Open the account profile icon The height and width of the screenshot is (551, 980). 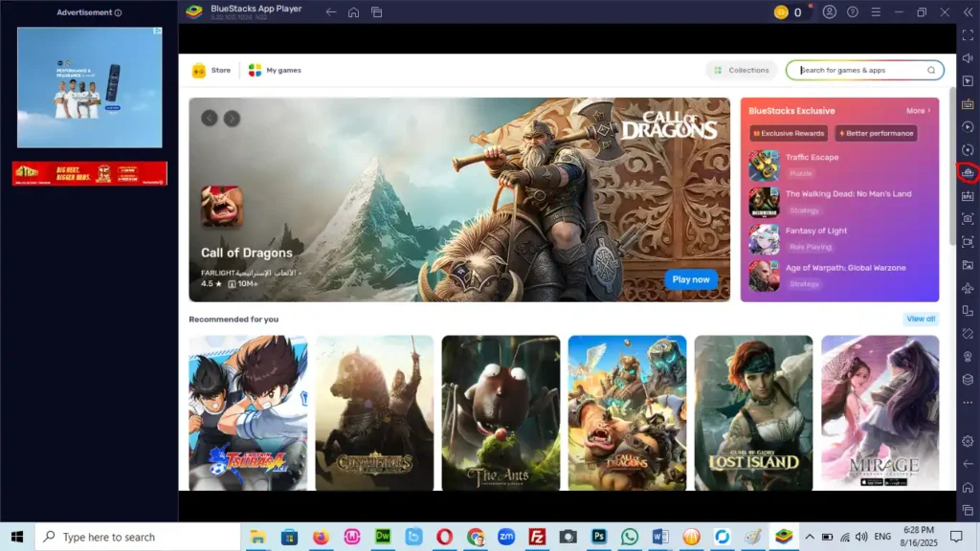coord(830,12)
